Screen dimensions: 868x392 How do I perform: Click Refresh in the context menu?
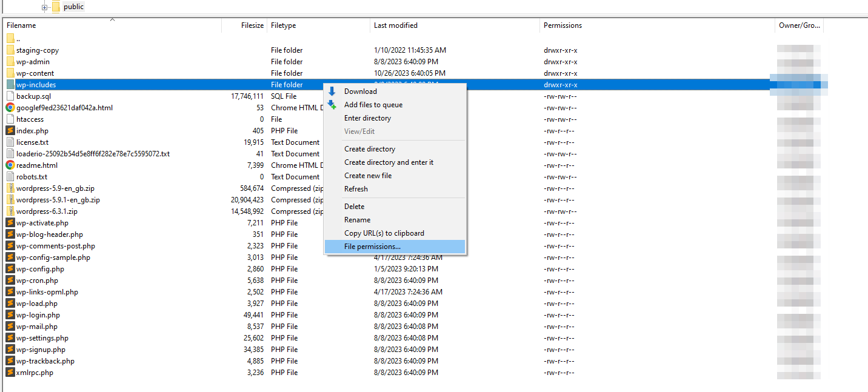395,189
